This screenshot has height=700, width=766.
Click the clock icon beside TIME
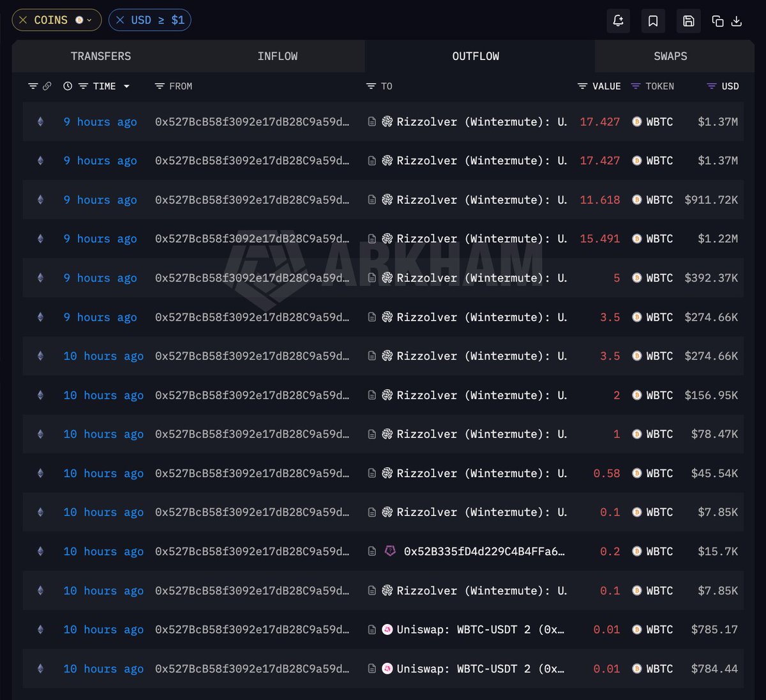coord(68,86)
